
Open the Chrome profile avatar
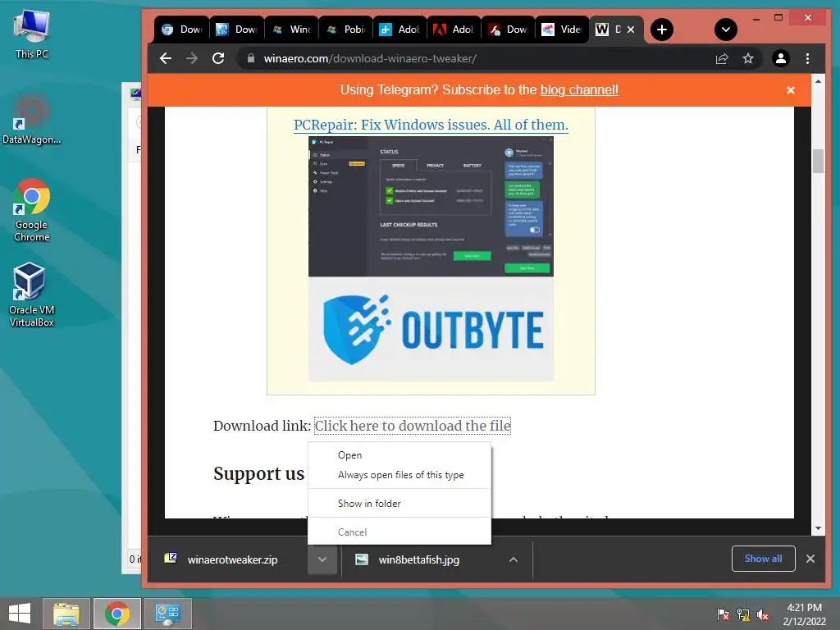[781, 58]
